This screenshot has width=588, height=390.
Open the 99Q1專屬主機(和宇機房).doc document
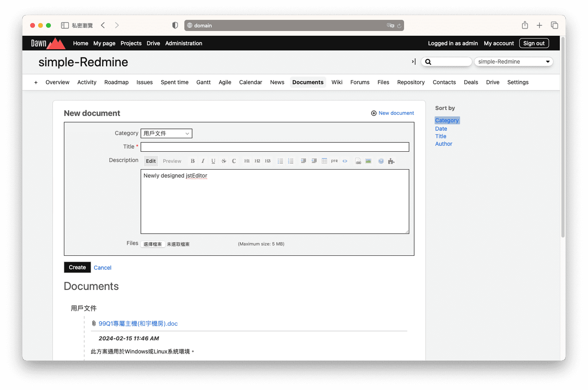tap(138, 323)
